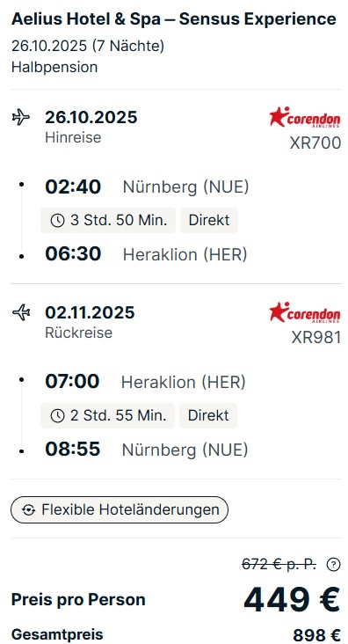348x644 pixels.
Task: Click the 898 € Gesamtpreis amount
Action: [x=316, y=634]
